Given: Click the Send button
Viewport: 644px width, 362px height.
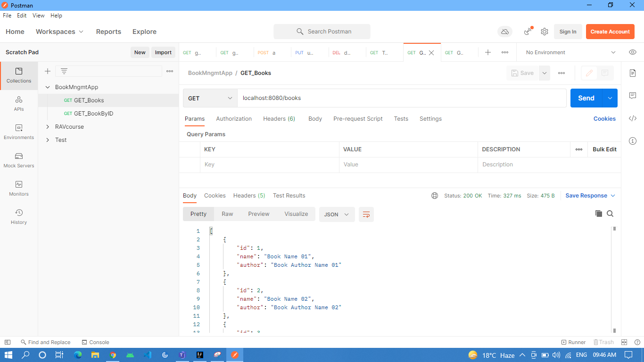Looking at the screenshot, I should [x=586, y=98].
